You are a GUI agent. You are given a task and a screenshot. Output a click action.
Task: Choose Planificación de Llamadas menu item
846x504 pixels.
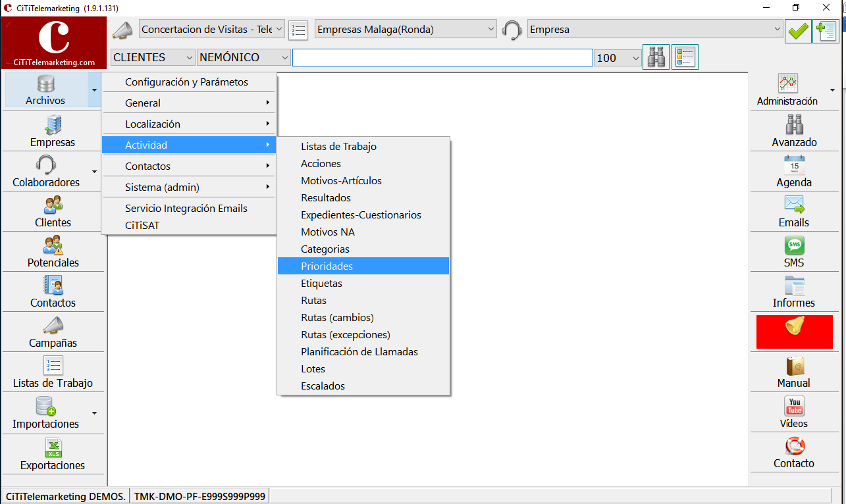click(x=363, y=352)
